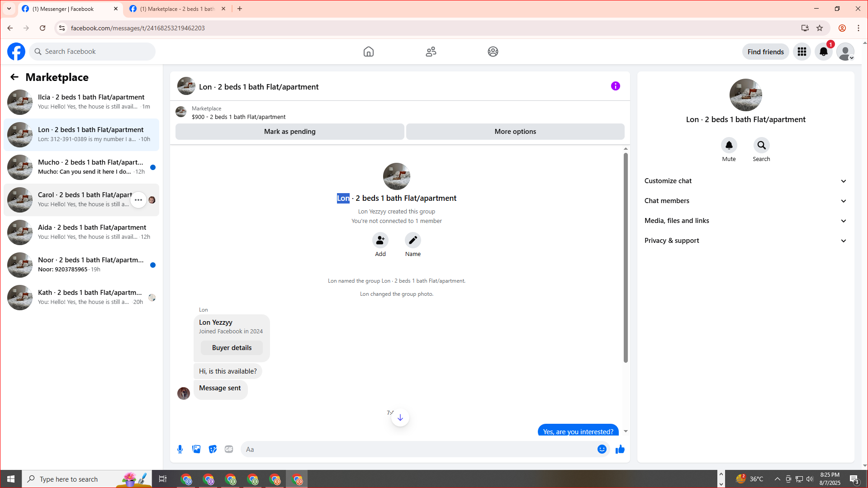
Task: Open the Facebook Home icon
Action: click(x=369, y=52)
